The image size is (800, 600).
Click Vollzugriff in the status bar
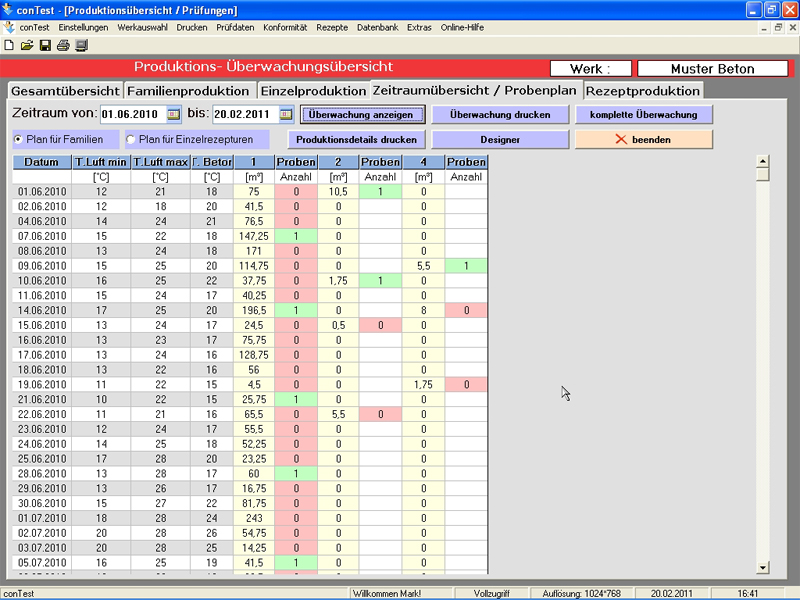(x=491, y=593)
